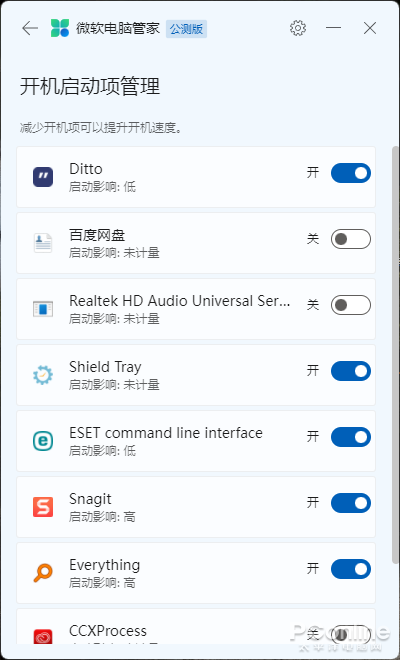
Task: Click the Snagit app icon
Action: pos(43,507)
